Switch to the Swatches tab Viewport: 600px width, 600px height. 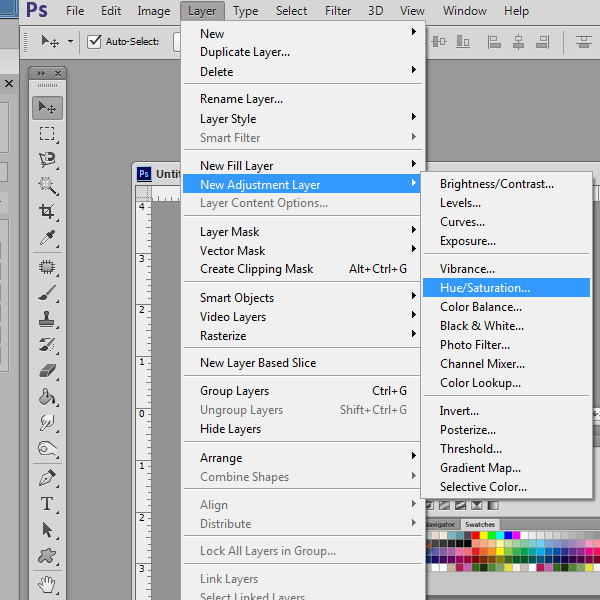(480, 524)
